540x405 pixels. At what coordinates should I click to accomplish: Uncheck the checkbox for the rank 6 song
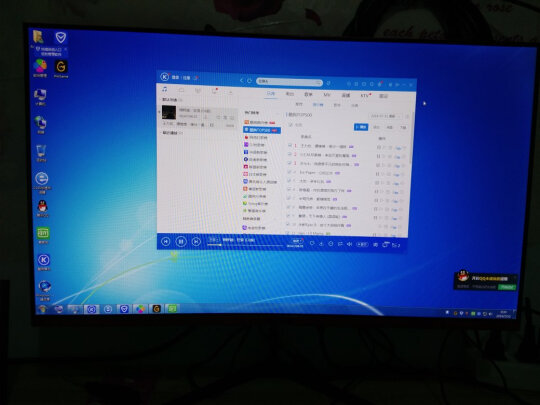click(x=289, y=189)
